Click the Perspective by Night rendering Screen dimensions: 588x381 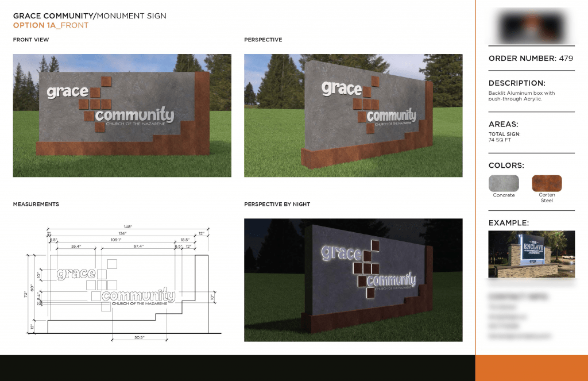[x=353, y=280]
